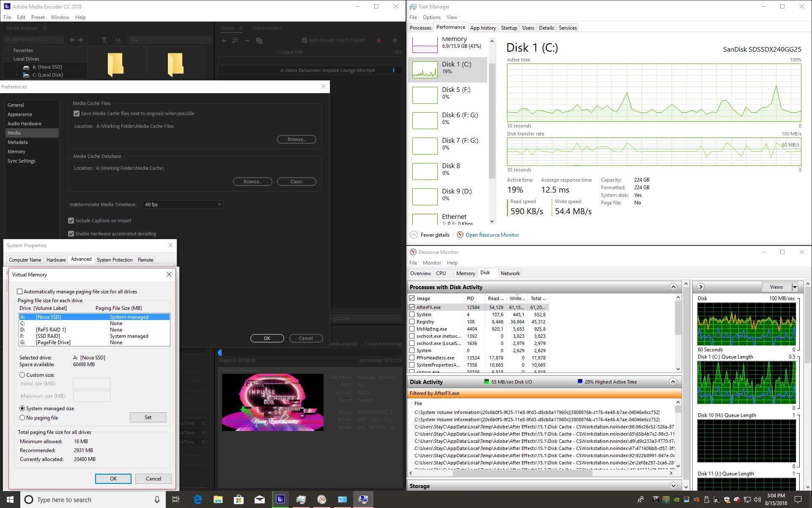The image size is (812, 508).
Task: Expand the Storage section in Resource Monitor
Action: pyautogui.click(x=673, y=486)
